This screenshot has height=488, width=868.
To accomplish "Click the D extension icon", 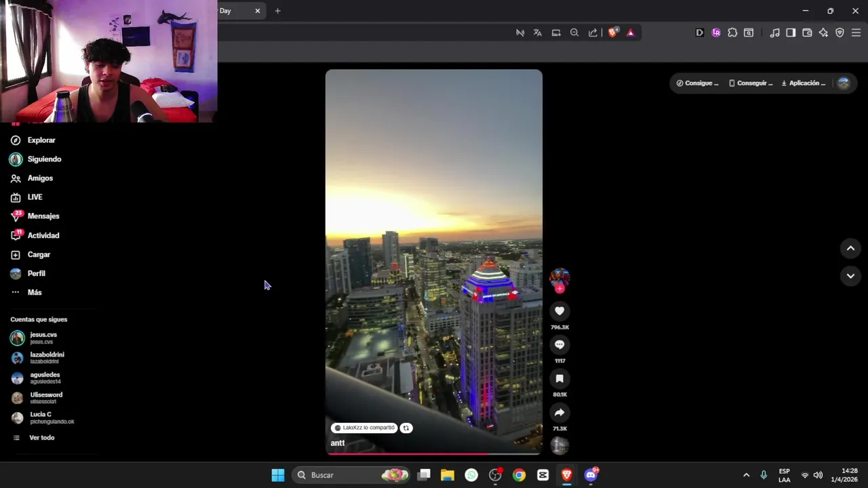I will point(700,33).
